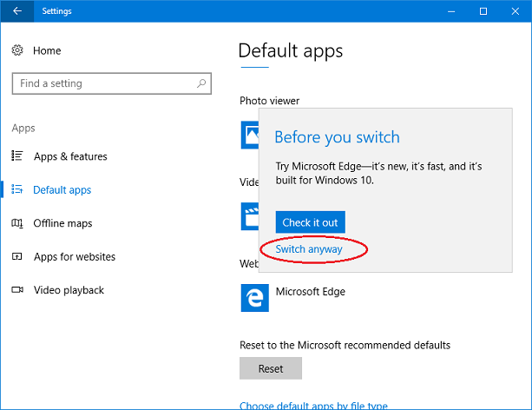Click the Switch anyway link
Image resolution: width=532 pixels, height=410 pixels.
click(x=309, y=249)
